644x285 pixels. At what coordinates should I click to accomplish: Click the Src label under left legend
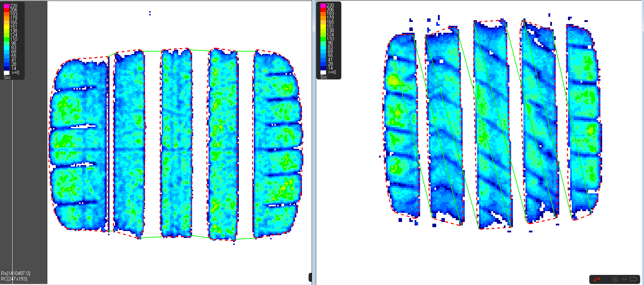[7, 77]
